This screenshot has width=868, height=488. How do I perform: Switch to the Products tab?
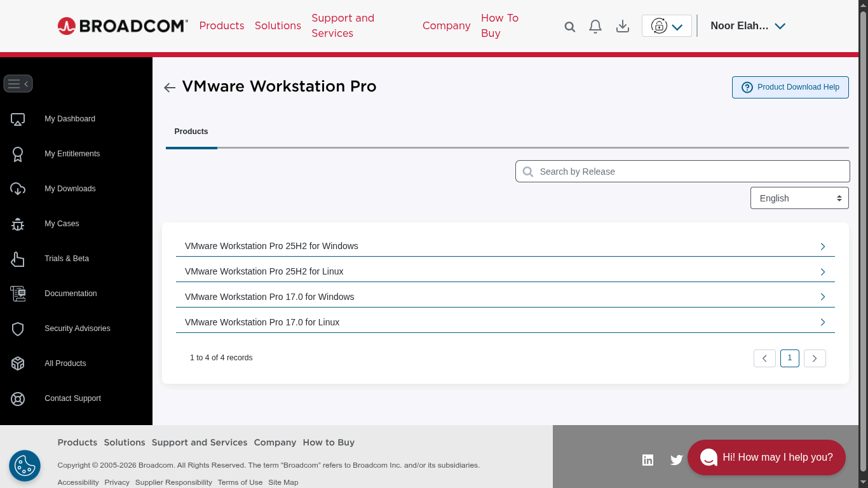(x=191, y=132)
